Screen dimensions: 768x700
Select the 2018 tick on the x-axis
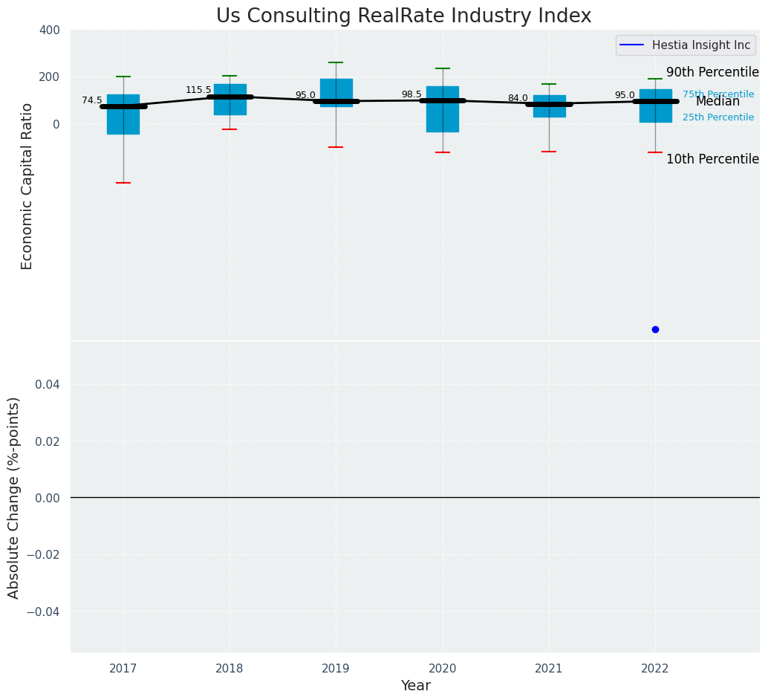(230, 669)
